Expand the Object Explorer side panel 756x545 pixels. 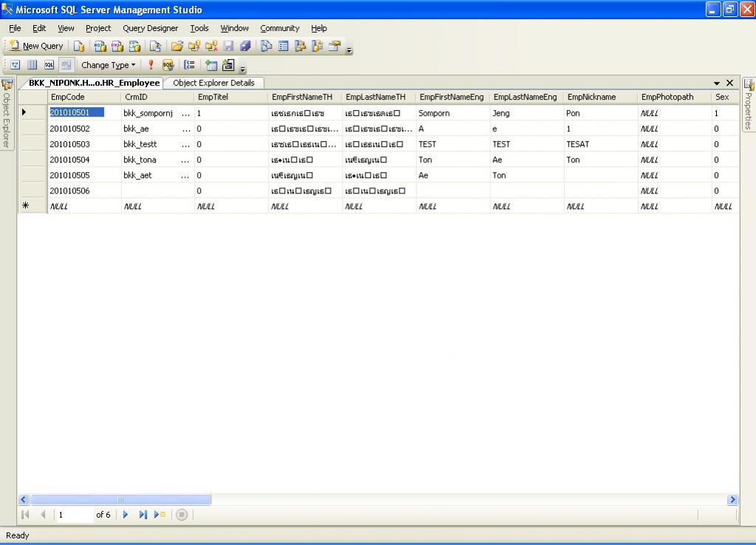pyautogui.click(x=7, y=114)
